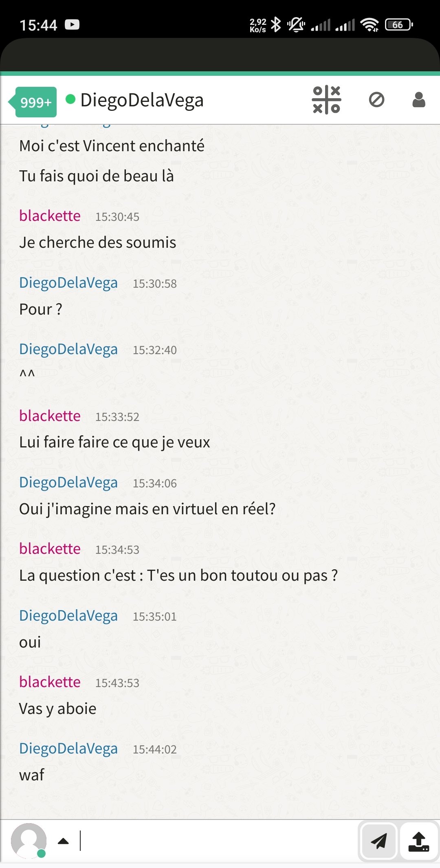
Task: Block user with the ban icon
Action: click(376, 100)
